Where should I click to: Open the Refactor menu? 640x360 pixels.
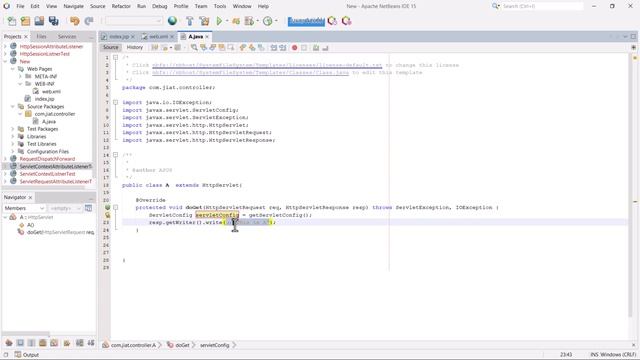(x=121, y=6)
